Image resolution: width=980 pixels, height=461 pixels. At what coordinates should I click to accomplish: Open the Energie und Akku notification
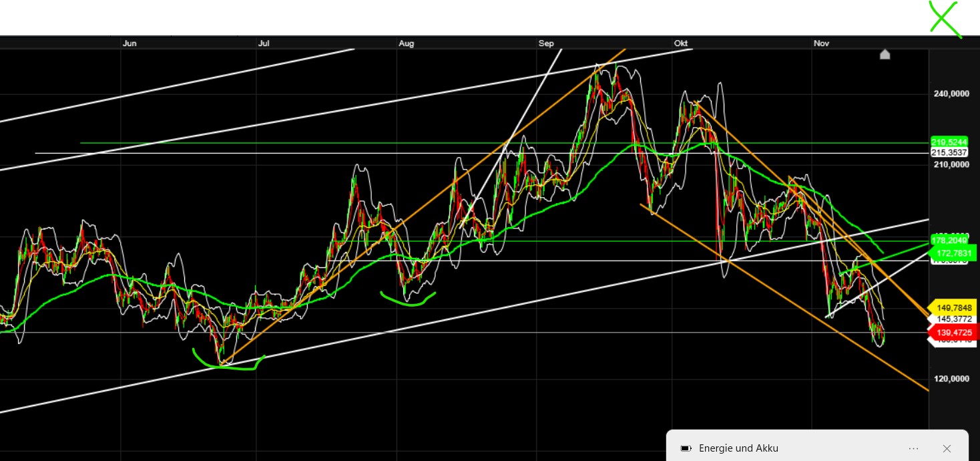(x=738, y=448)
